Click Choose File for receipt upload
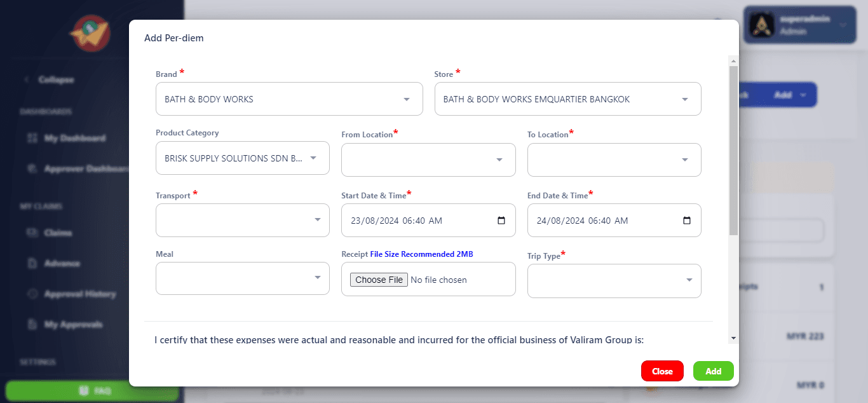 tap(379, 280)
